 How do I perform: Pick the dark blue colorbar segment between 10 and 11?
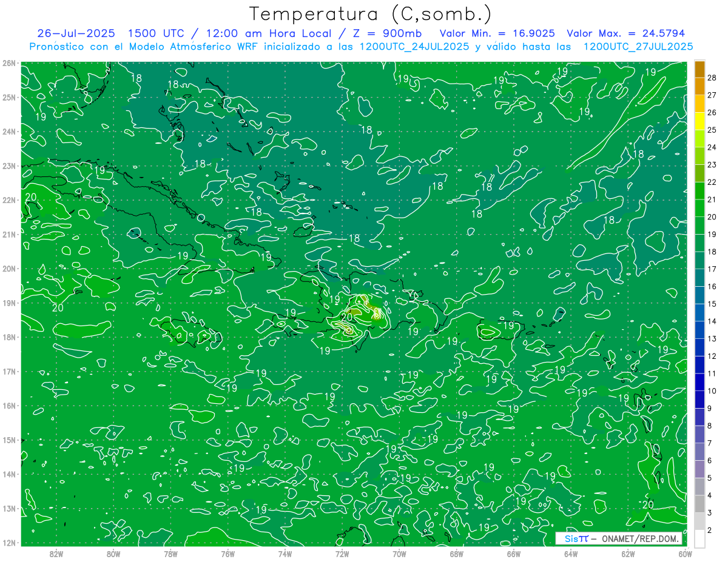pos(699,382)
